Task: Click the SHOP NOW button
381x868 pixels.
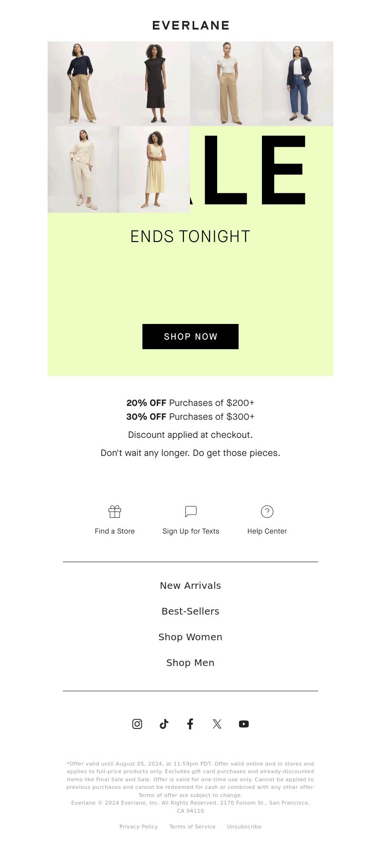Action: 190,336
